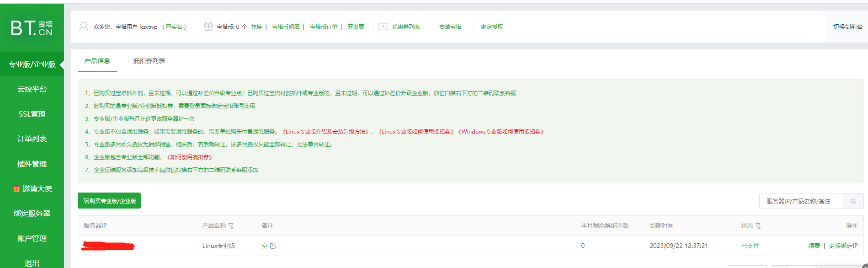Open the 状态 column filter
The height and width of the screenshot is (268, 868).
point(758,226)
